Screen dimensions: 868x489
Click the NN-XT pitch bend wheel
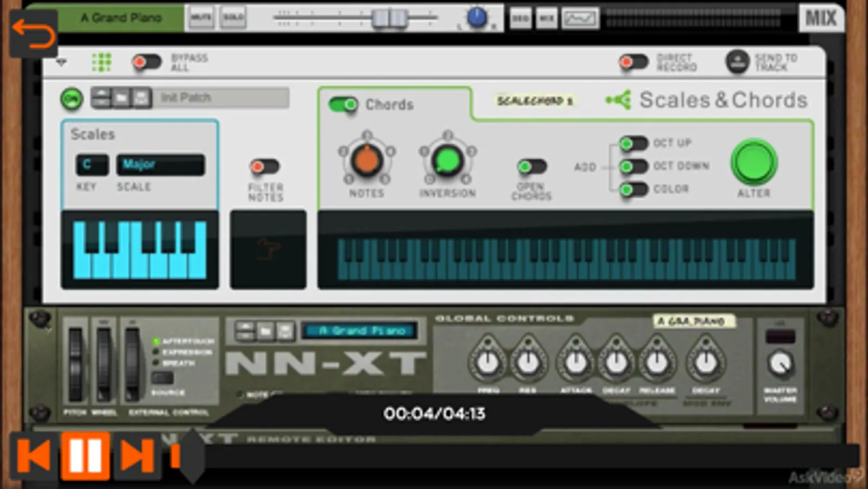click(75, 364)
